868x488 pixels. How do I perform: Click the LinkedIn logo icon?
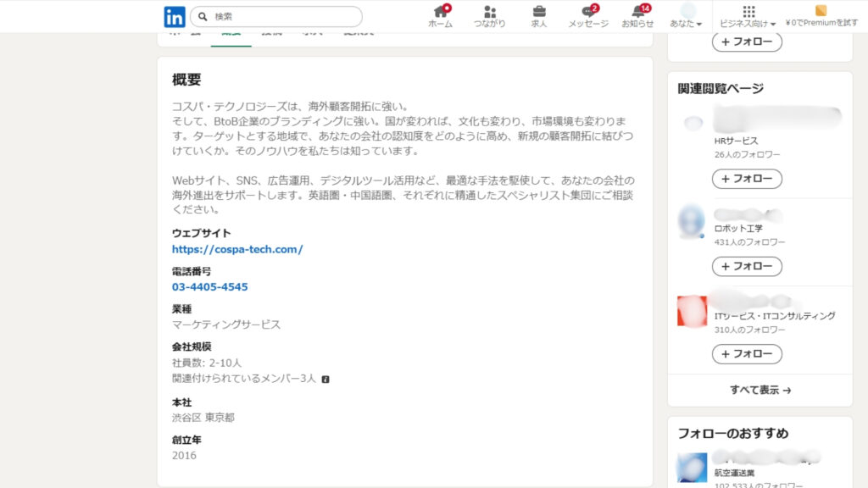click(175, 16)
